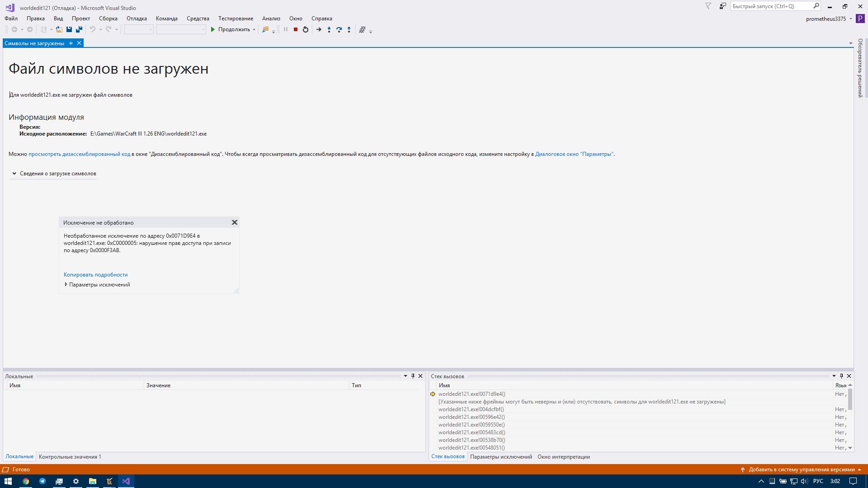Open the Файл menu
This screenshot has width=868, height=488.
click(11, 19)
